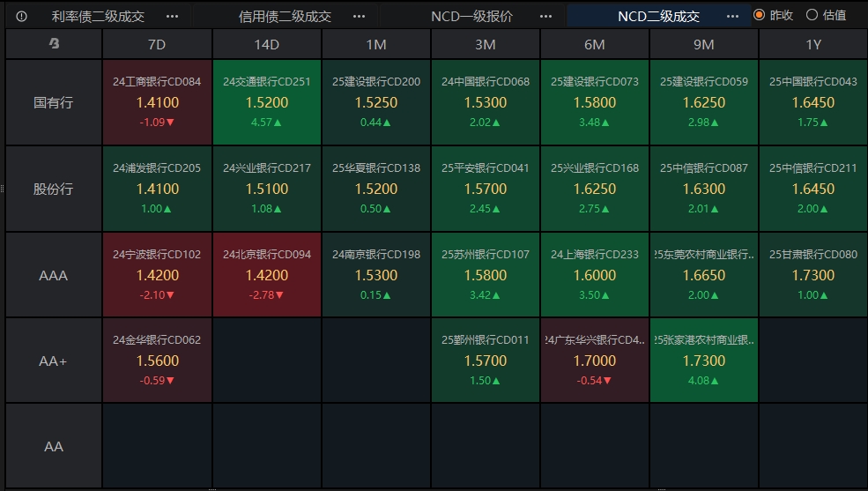
Task: Switch to the 利率债二级成交 tab
Action: 98,17
